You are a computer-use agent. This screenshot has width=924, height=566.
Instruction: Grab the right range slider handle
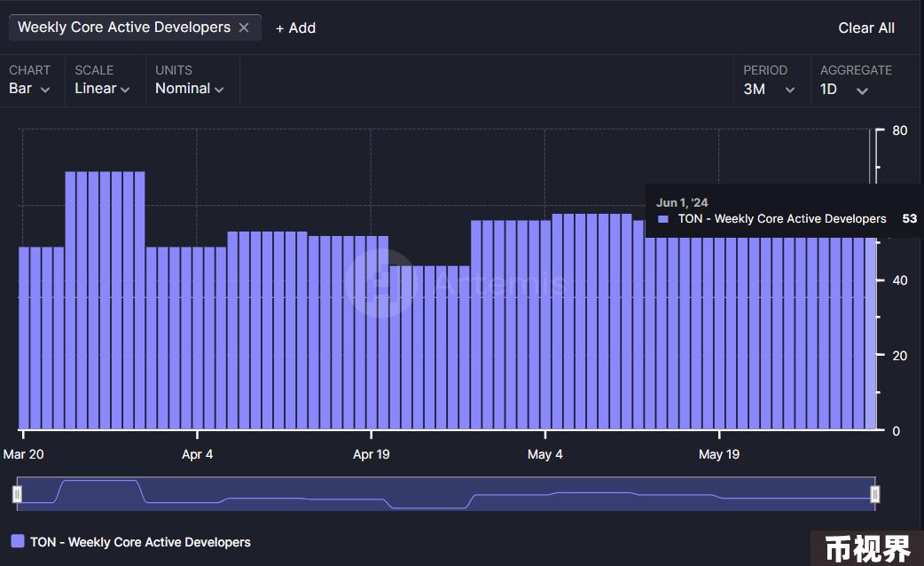[x=875, y=494]
